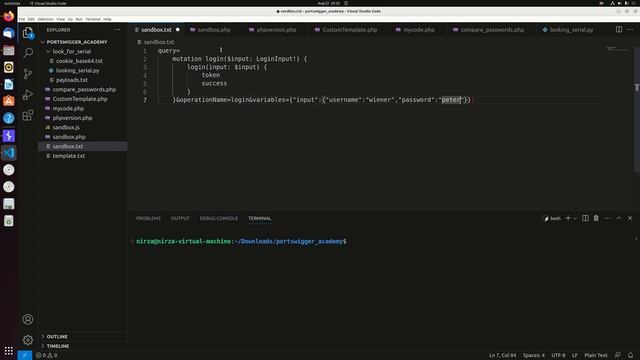The image size is (640, 360).
Task: Open cookie_base64.txt in the explorer
Action: click(79, 61)
